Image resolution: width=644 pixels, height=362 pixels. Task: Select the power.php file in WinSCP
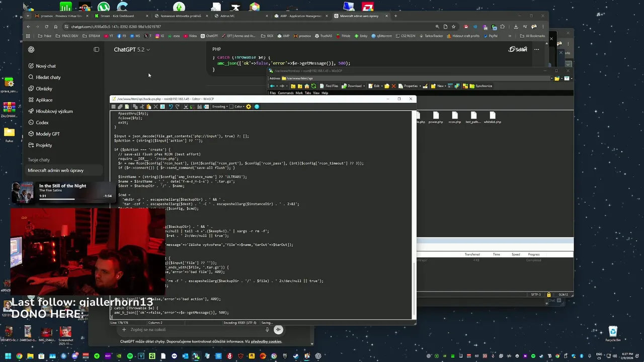[436, 118]
